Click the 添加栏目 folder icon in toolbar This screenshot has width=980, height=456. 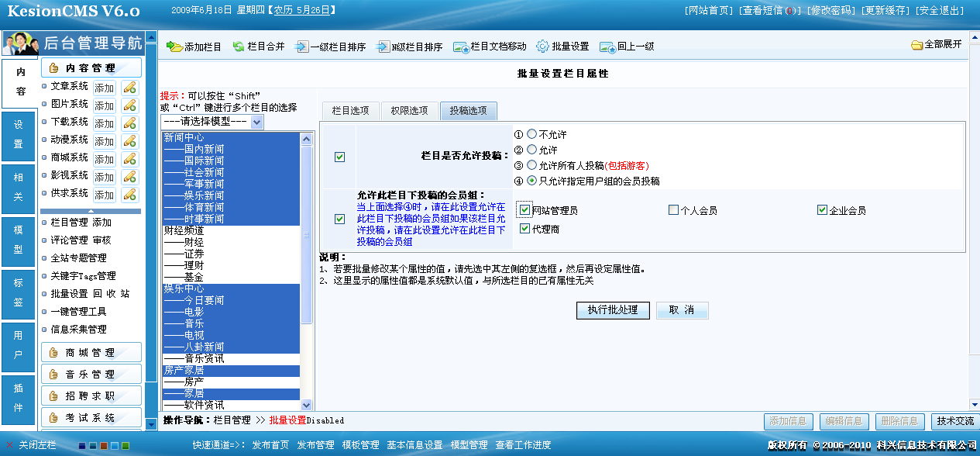pos(174,47)
